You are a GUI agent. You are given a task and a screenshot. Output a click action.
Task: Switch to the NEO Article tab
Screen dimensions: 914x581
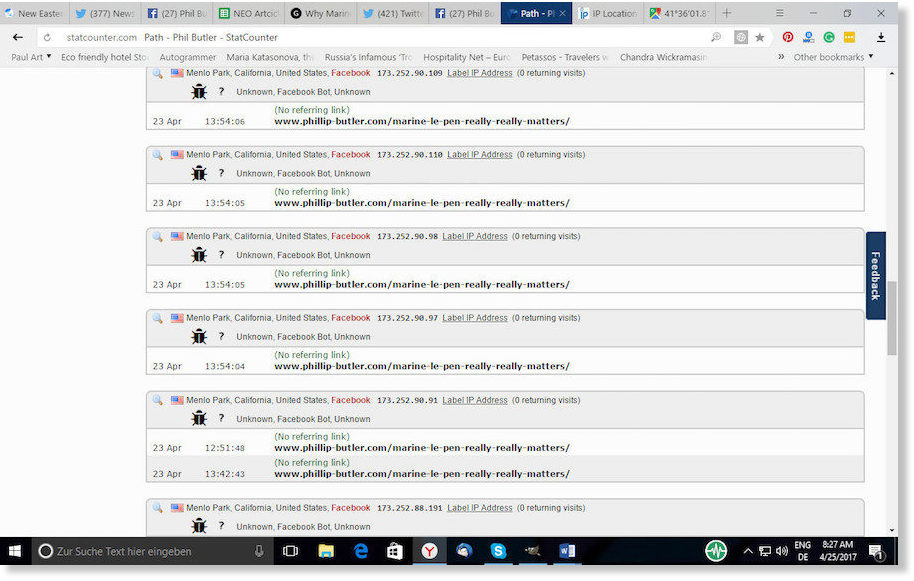click(249, 13)
